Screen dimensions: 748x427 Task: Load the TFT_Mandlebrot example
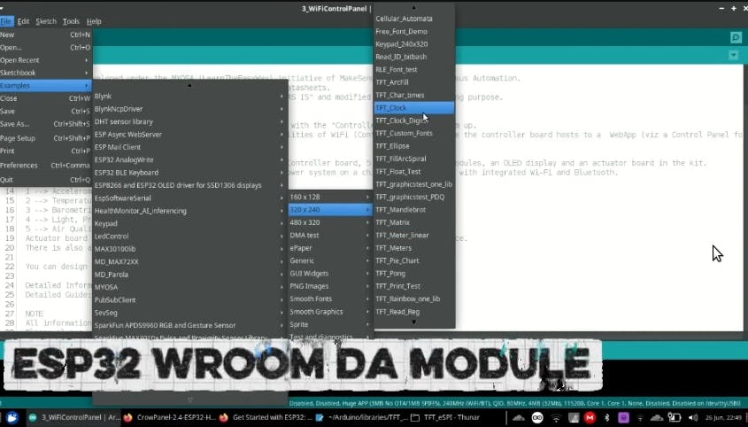click(x=414, y=210)
